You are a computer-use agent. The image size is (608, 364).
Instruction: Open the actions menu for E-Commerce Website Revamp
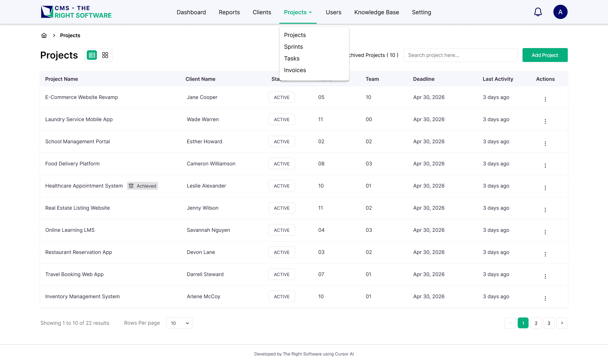[x=545, y=99]
